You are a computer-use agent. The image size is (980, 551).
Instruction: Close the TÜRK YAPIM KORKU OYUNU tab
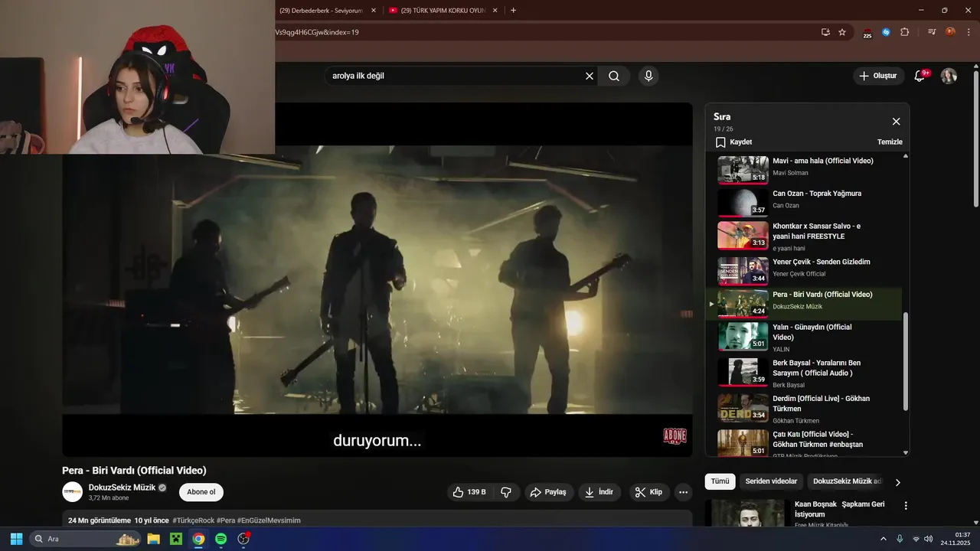[495, 11]
